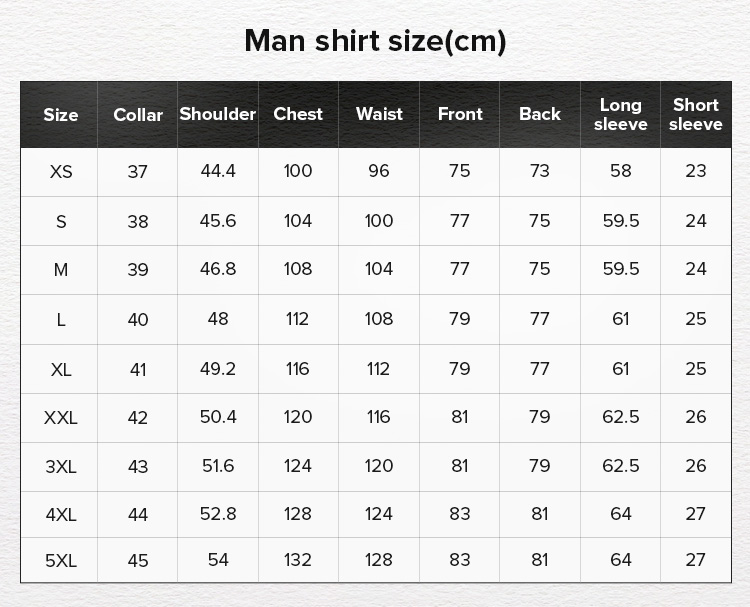Select the Size column header
Viewport: 750px width, 607px height.
point(61,115)
